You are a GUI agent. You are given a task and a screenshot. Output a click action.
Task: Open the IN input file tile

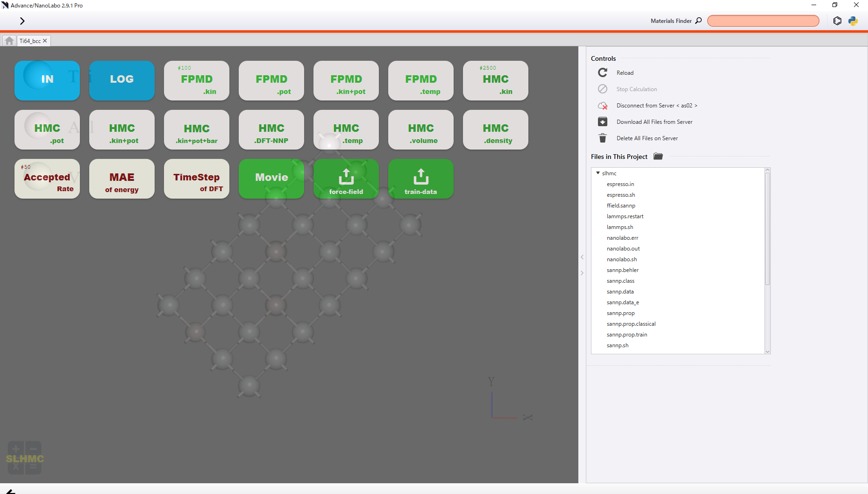pyautogui.click(x=47, y=80)
